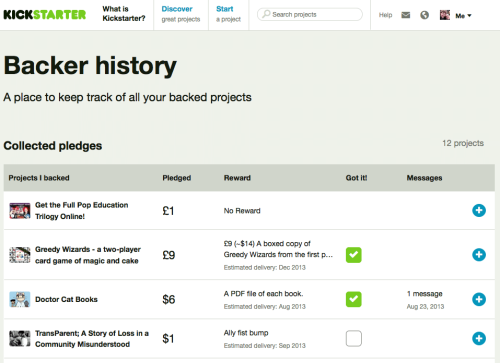Image resolution: width=500 pixels, height=363 pixels.
Task: Expand the Greedy Wizards row plus icon
Action: (479, 255)
